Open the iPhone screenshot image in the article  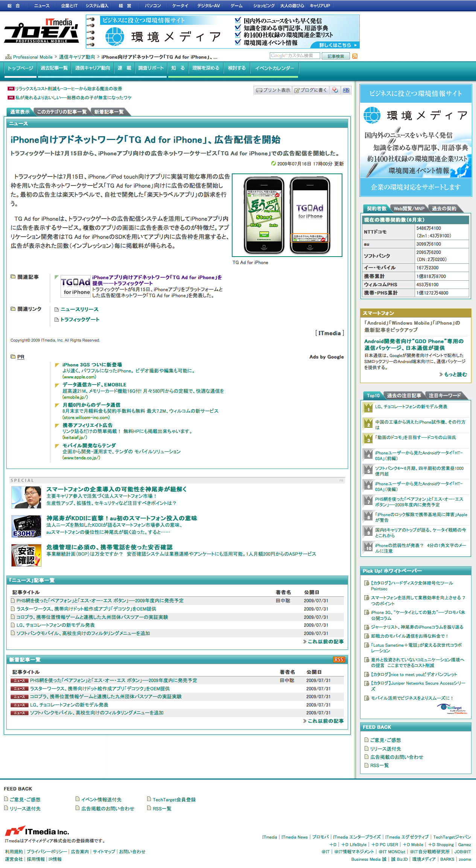(287, 215)
